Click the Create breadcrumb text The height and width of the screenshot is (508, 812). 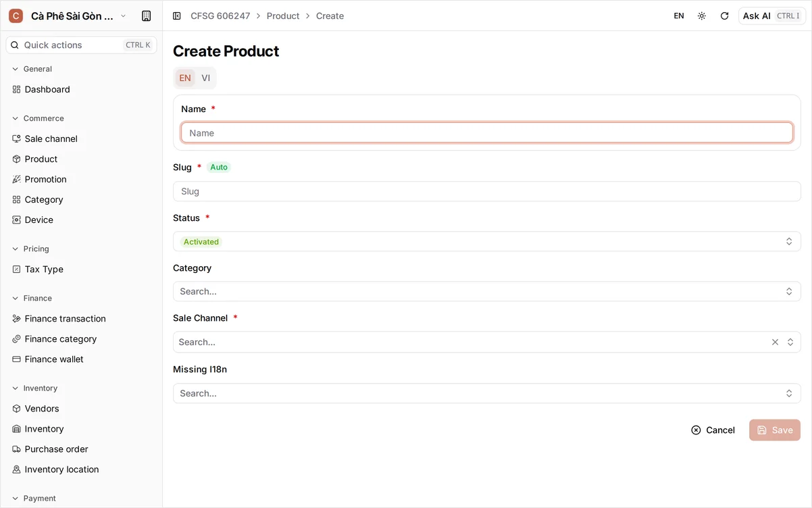330,16
